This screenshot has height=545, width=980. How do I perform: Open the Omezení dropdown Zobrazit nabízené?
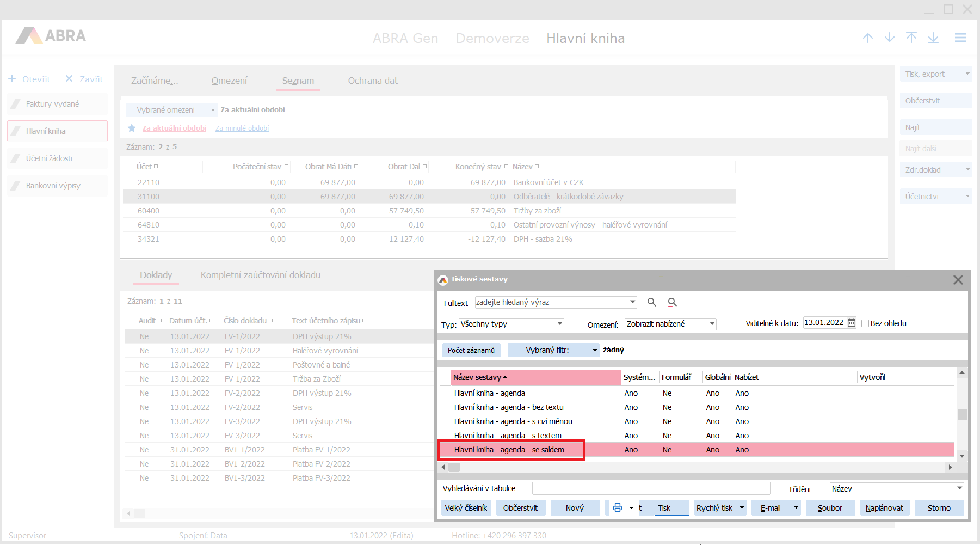point(712,324)
